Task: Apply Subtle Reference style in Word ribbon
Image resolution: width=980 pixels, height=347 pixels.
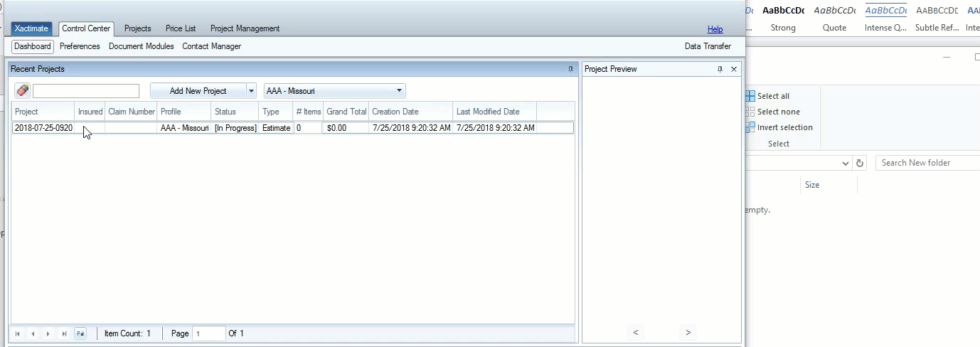Action: click(937, 19)
